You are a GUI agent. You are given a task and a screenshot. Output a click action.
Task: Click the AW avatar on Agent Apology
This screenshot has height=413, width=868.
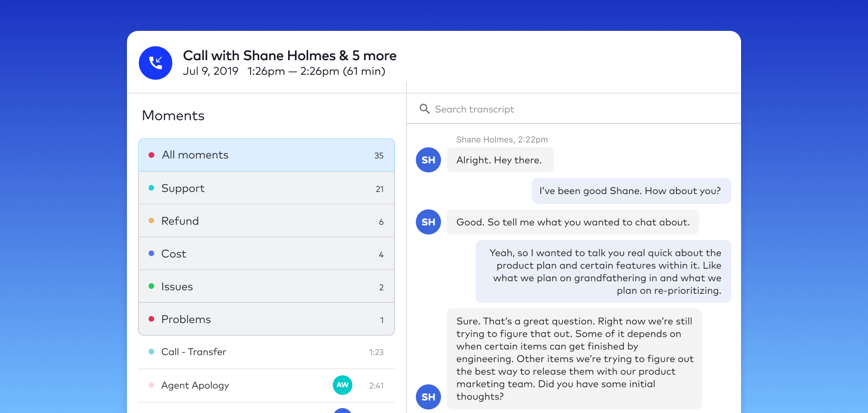342,385
